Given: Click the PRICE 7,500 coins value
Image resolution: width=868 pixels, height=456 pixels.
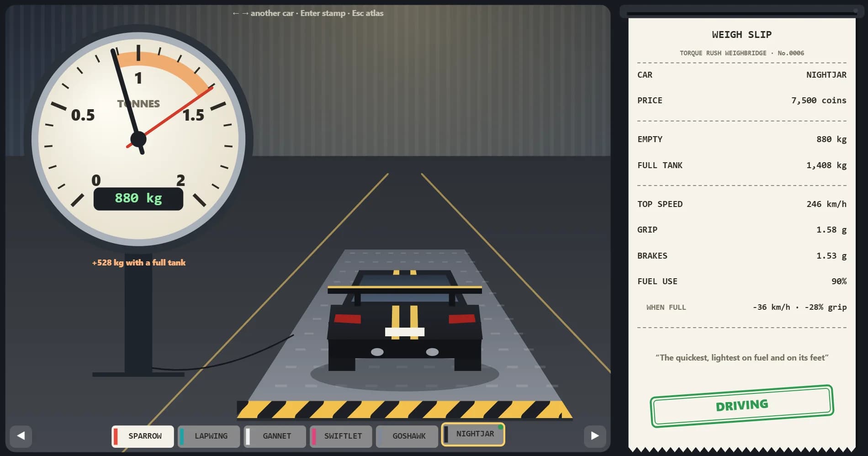Looking at the screenshot, I should pyautogui.click(x=819, y=101).
